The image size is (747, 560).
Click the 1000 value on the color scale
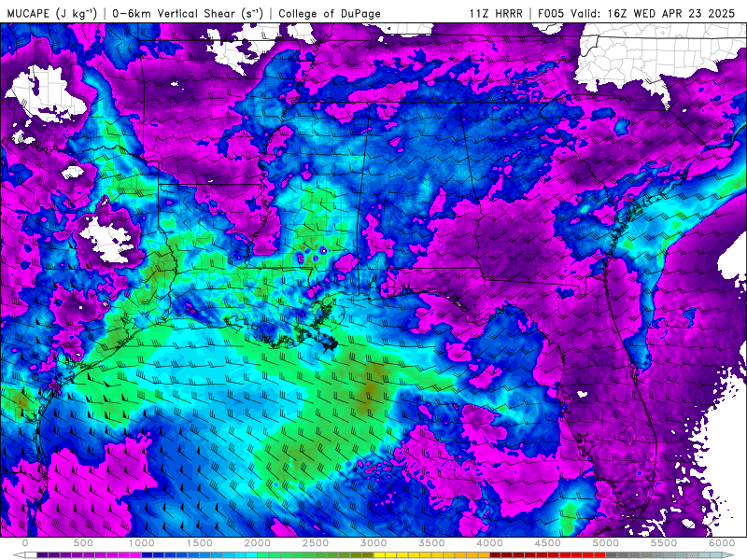[x=142, y=543]
